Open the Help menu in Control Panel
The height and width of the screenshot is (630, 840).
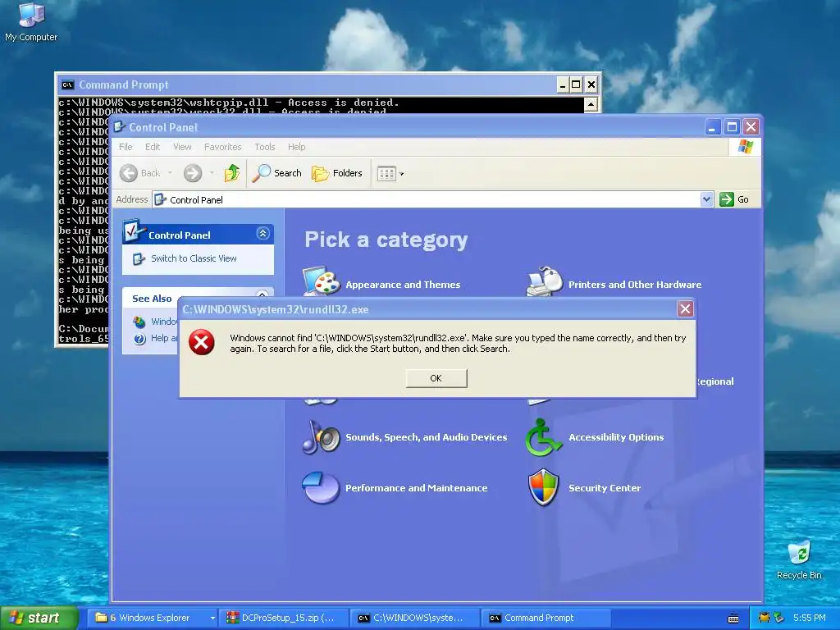[296, 147]
